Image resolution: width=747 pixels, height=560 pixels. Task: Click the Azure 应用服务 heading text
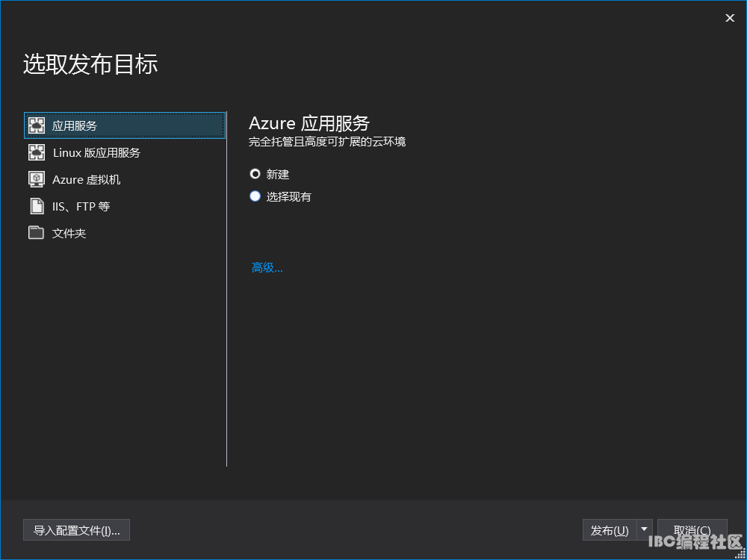pyautogui.click(x=309, y=124)
